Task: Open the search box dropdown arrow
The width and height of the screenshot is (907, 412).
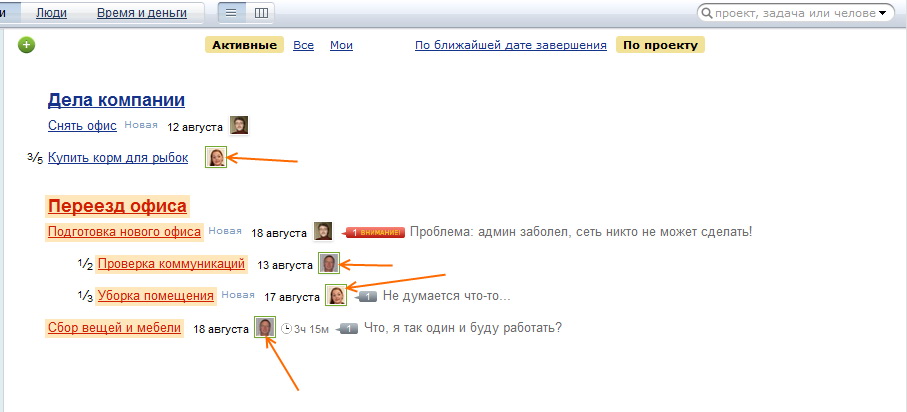Action: (882, 14)
